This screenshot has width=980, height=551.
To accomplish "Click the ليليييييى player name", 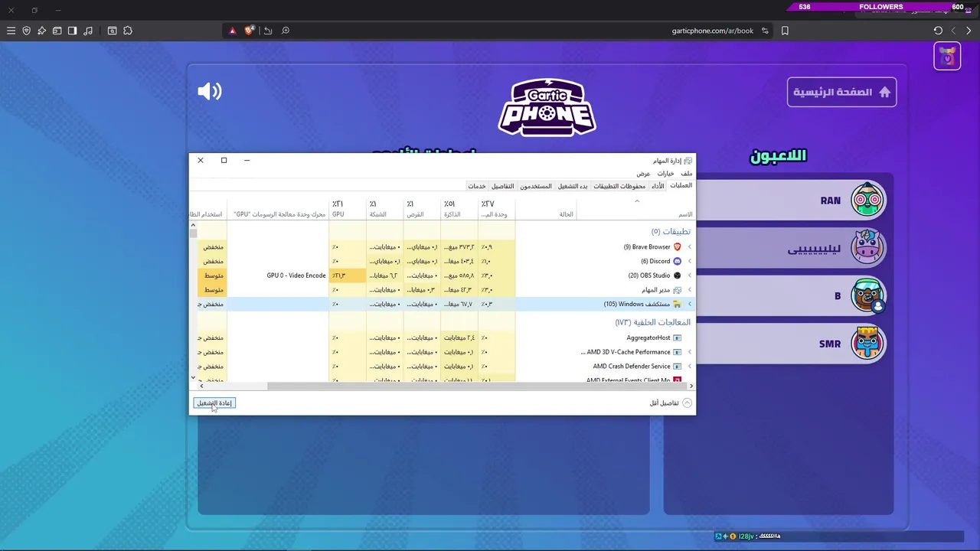I will [814, 249].
